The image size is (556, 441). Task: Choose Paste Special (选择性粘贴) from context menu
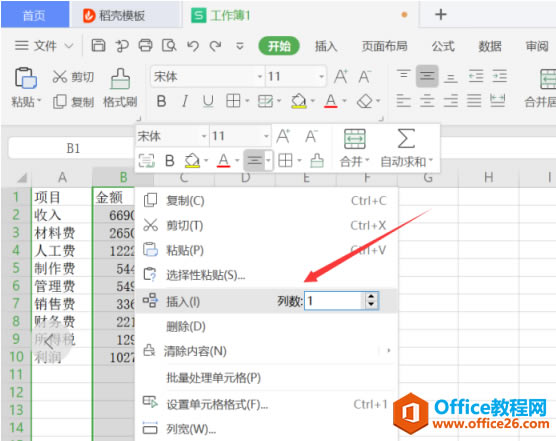point(266,275)
